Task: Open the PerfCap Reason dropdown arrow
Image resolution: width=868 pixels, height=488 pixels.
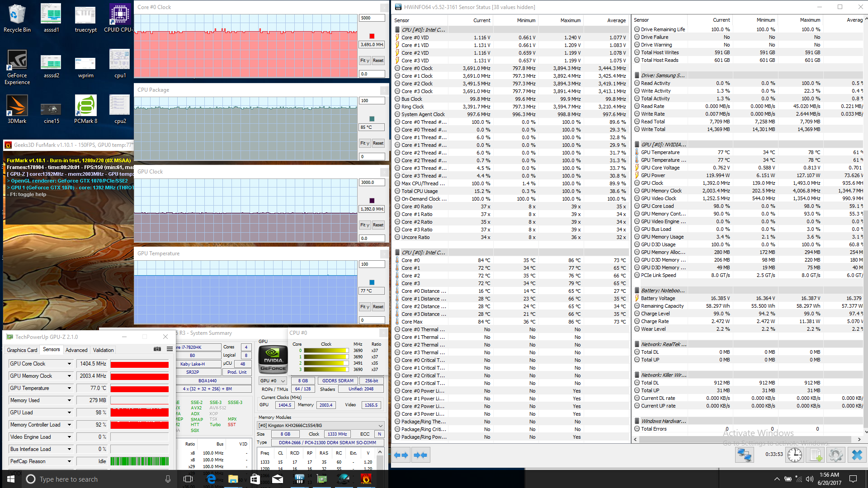Action: pos(69,461)
